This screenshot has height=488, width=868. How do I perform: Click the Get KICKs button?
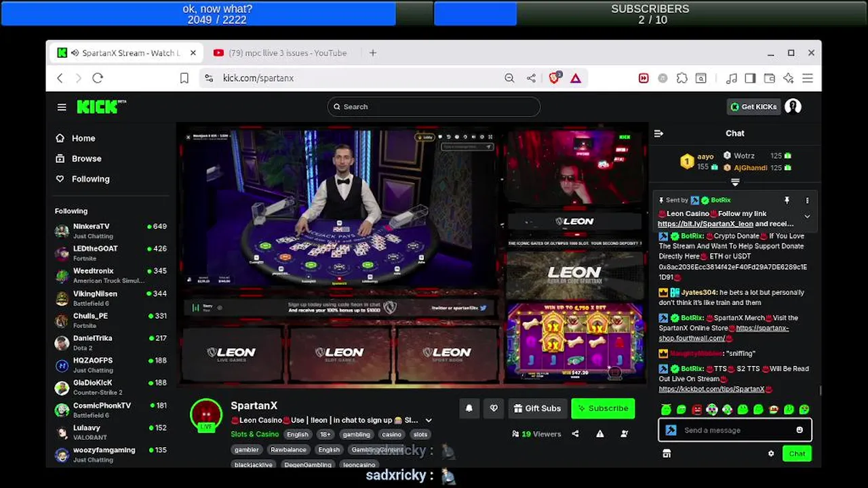pyautogui.click(x=753, y=106)
